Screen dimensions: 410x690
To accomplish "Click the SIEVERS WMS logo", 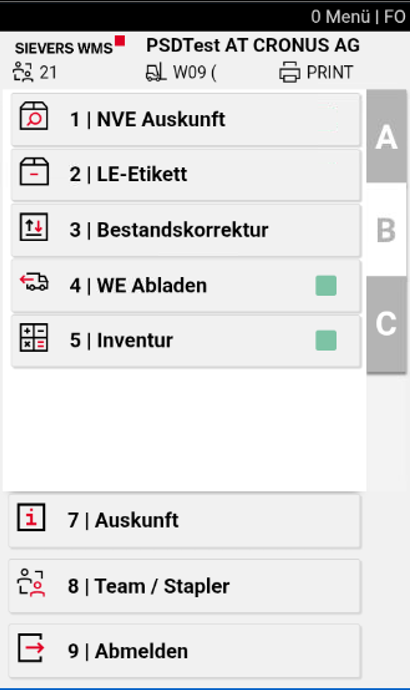I will (70, 46).
